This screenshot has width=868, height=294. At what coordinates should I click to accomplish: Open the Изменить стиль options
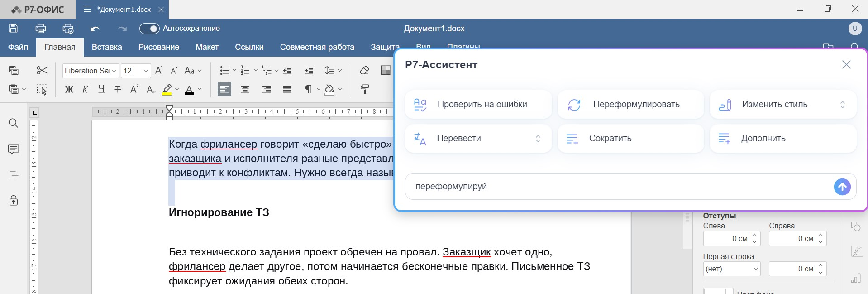pos(783,104)
